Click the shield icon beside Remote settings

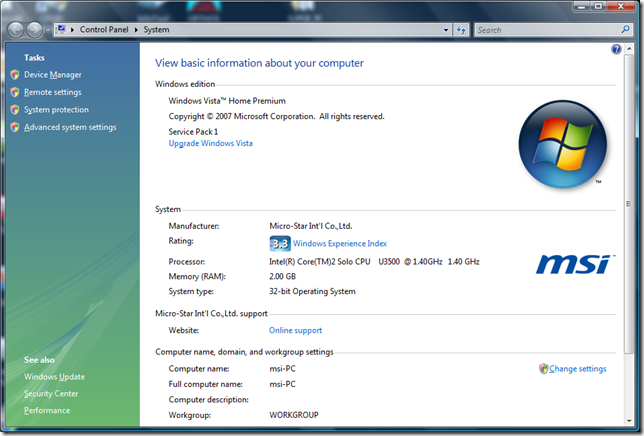click(x=14, y=92)
